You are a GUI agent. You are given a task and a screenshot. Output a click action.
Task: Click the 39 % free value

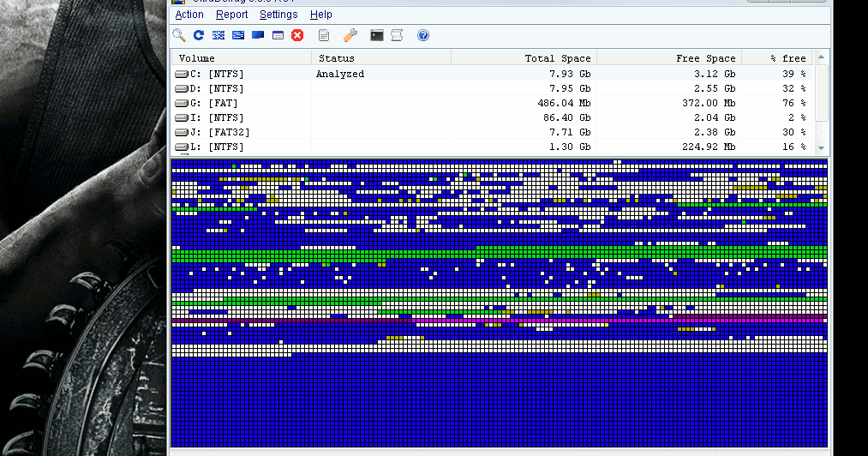click(793, 74)
